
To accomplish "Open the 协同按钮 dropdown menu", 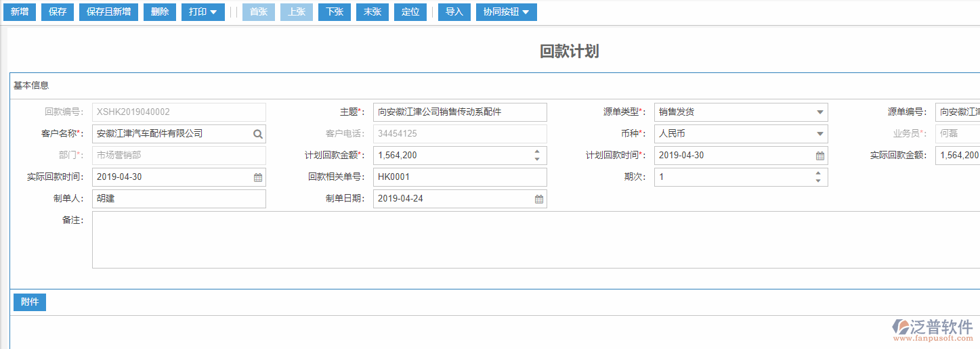I will [506, 12].
